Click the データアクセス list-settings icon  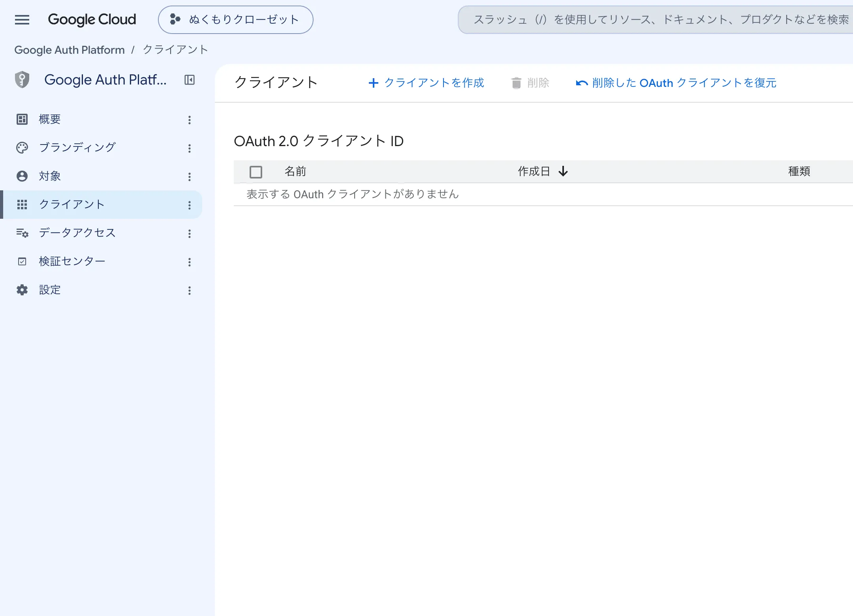(22, 233)
